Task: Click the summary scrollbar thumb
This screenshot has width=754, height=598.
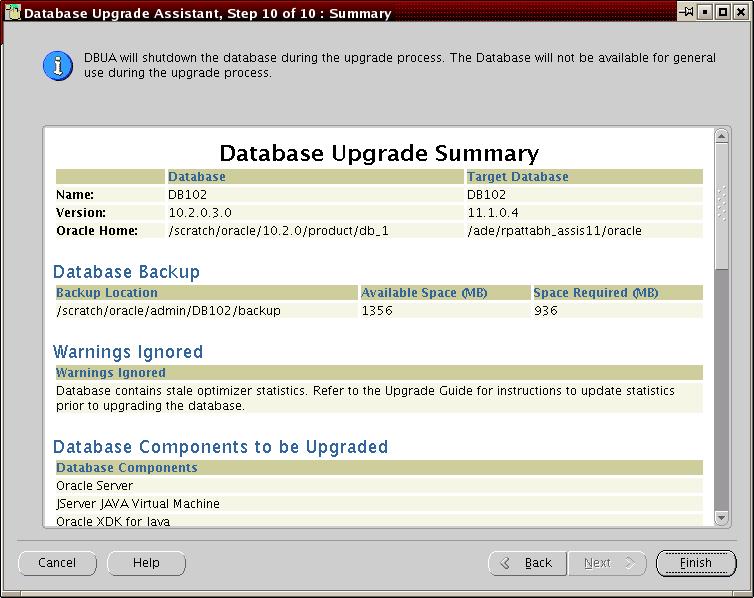Action: click(x=722, y=205)
